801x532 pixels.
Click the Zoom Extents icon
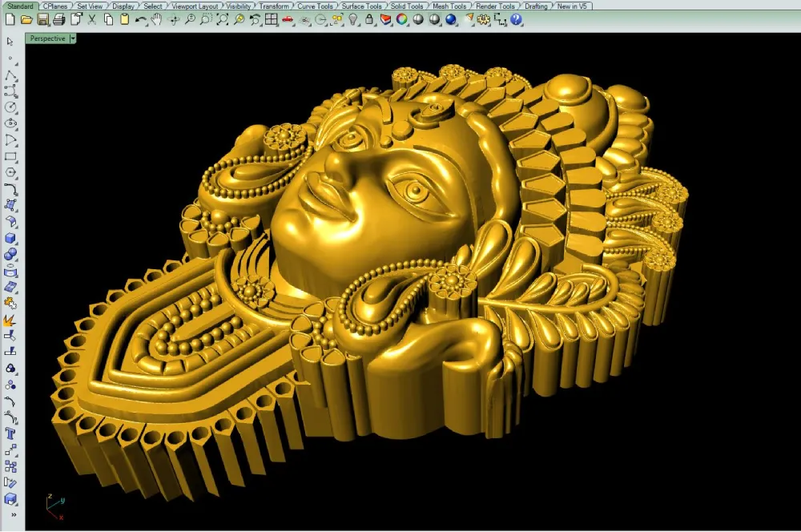click(x=222, y=20)
